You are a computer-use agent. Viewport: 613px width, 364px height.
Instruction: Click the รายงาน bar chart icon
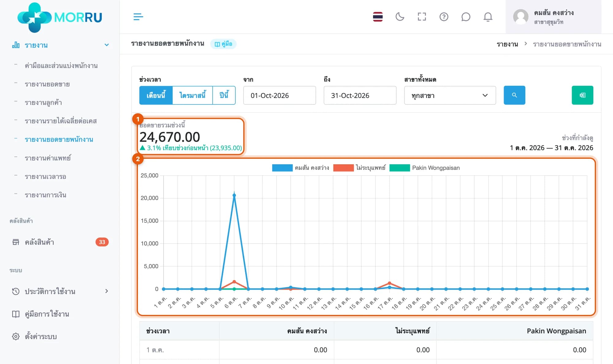[16, 45]
